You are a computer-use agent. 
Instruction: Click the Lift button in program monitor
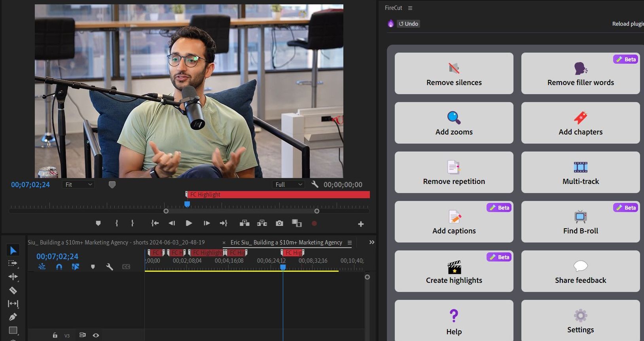click(x=244, y=224)
